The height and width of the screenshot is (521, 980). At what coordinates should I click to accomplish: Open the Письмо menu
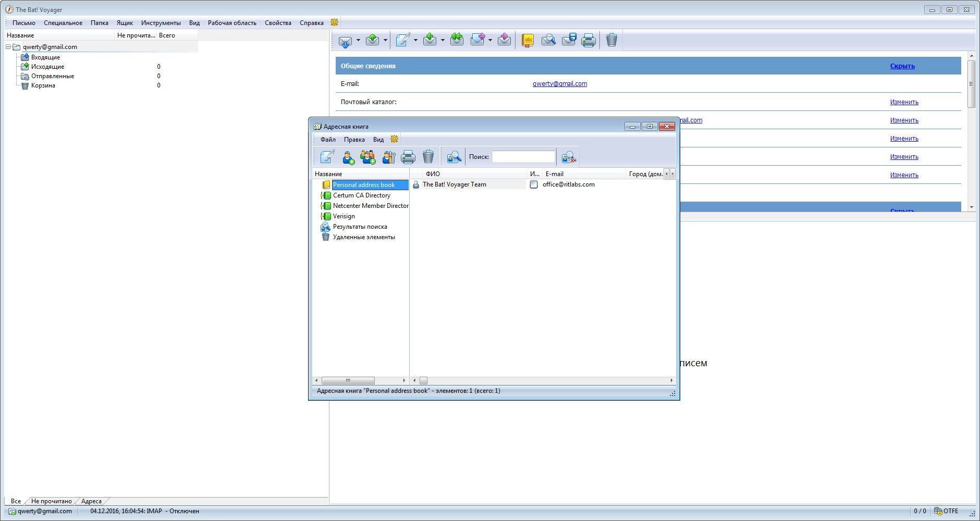pyautogui.click(x=24, y=23)
